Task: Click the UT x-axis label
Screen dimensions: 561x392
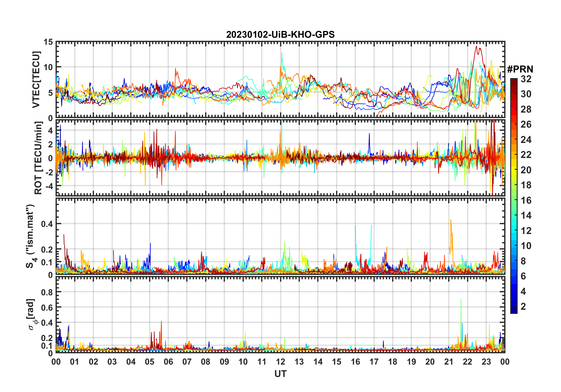Action: click(x=280, y=374)
